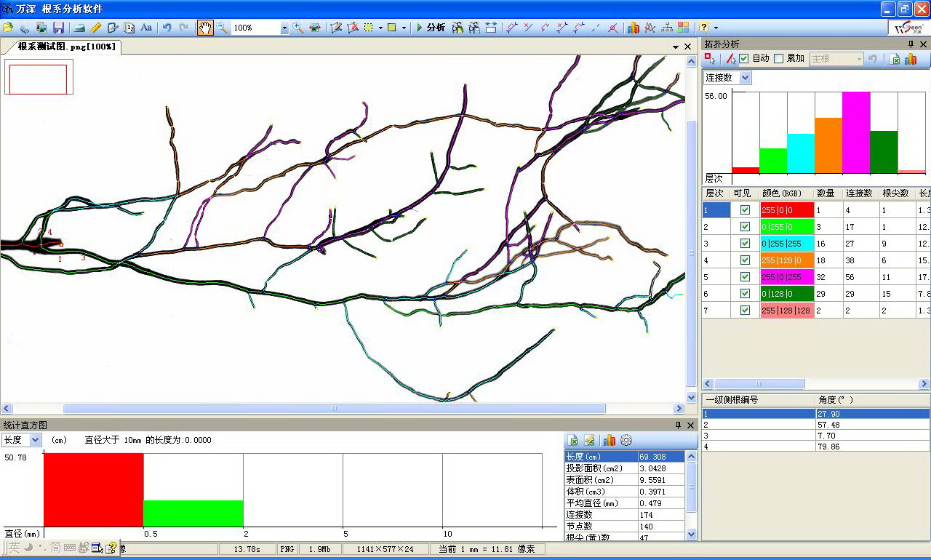Open the 100% zoom level dropdown
The image size is (931, 560).
point(284,28)
